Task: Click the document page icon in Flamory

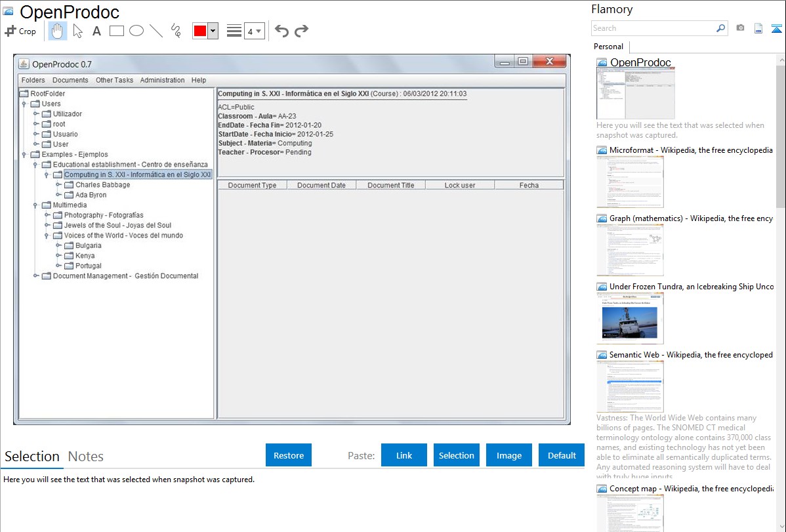Action: pyautogui.click(x=758, y=28)
